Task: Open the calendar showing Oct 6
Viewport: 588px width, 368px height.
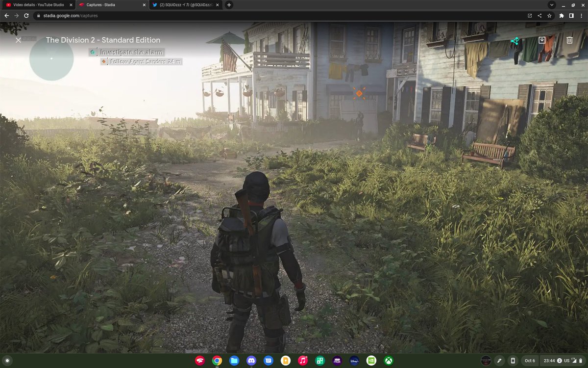Action: coord(530,361)
